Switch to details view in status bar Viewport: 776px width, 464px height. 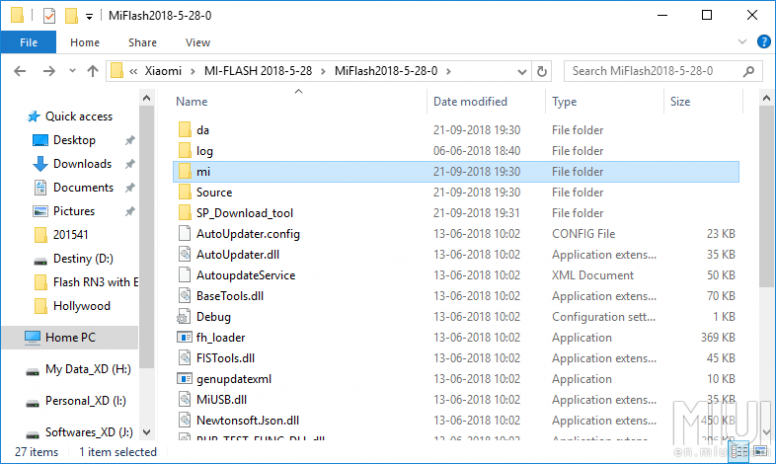tap(739, 451)
